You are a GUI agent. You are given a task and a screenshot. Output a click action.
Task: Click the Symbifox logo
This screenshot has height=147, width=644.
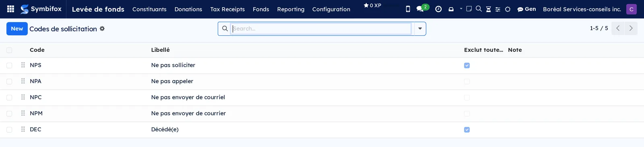(41, 9)
